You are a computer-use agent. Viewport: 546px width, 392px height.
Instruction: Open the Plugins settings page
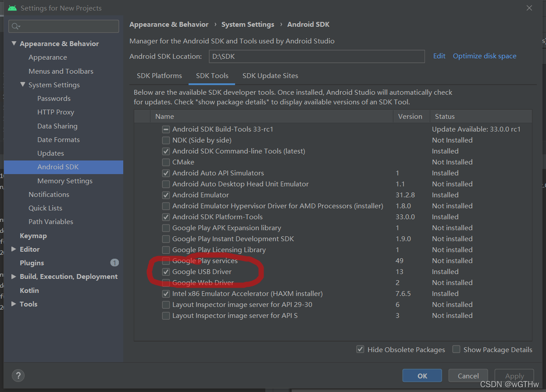click(32, 263)
